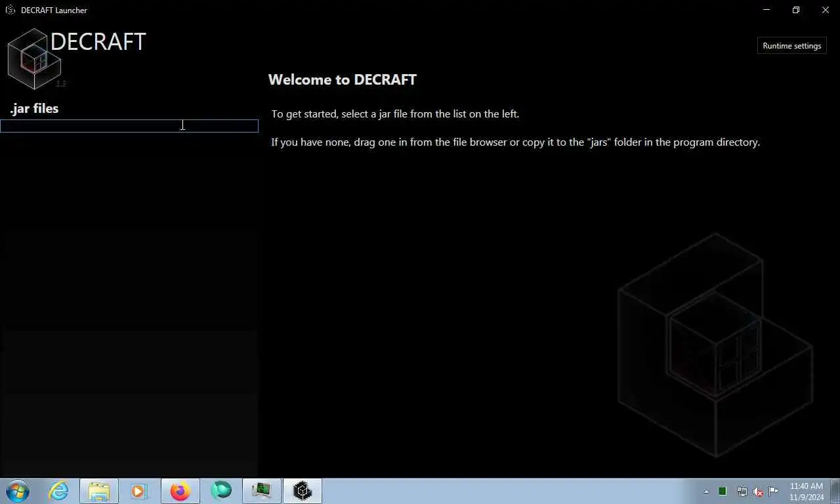This screenshot has width=840, height=504.
Task: Launch Internet Explorer from taskbar
Action: tap(59, 491)
